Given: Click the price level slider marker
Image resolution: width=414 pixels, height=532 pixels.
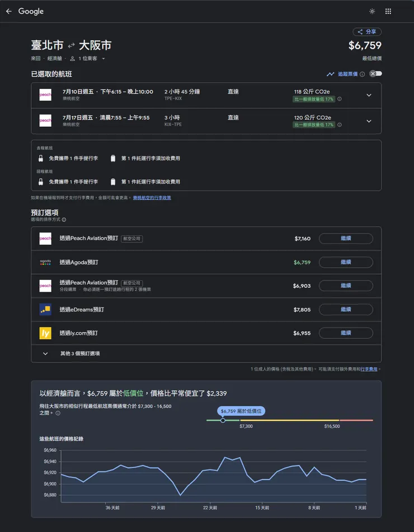Looking at the screenshot, I should pos(223,420).
